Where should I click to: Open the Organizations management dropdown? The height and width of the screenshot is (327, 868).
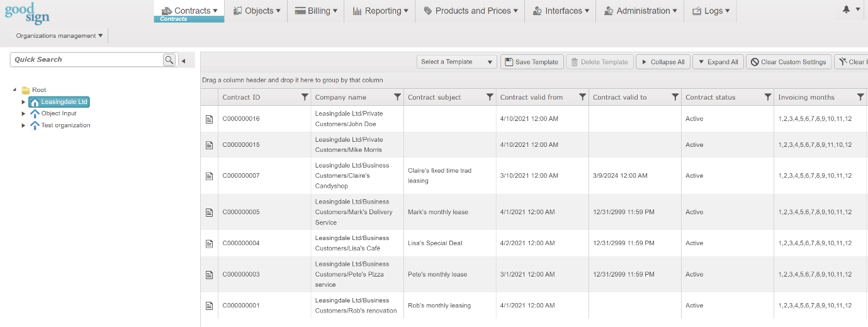(59, 36)
